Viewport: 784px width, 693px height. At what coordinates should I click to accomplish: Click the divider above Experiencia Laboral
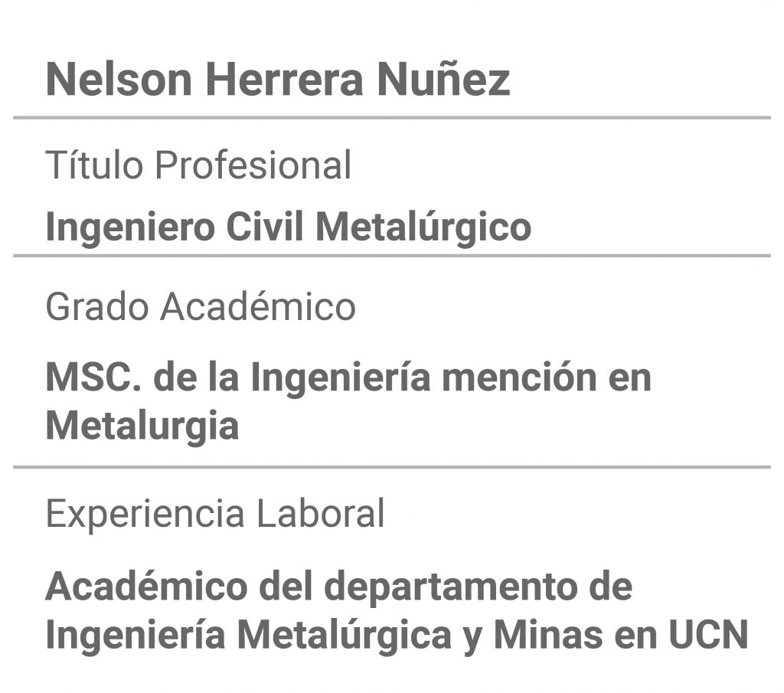click(x=392, y=467)
